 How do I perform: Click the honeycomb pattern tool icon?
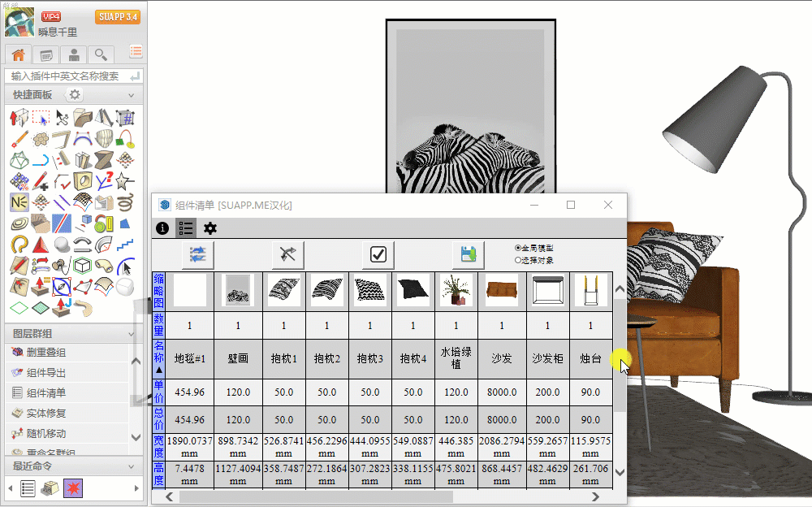pyautogui.click(x=41, y=139)
